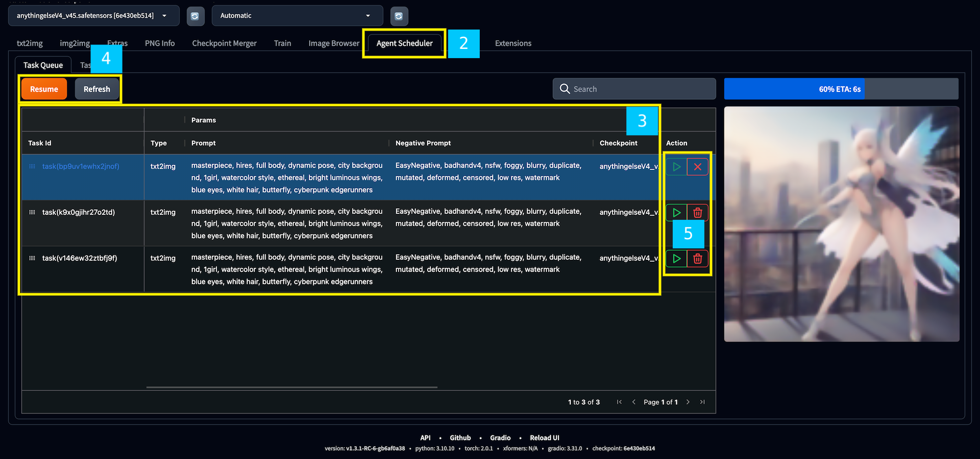Cancel running task bp9uv1ewhx2jnof with X icon

tap(698, 166)
